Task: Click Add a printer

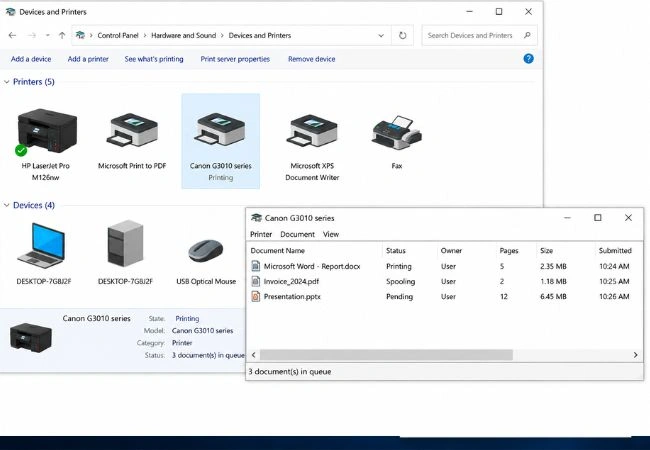Action: click(88, 59)
